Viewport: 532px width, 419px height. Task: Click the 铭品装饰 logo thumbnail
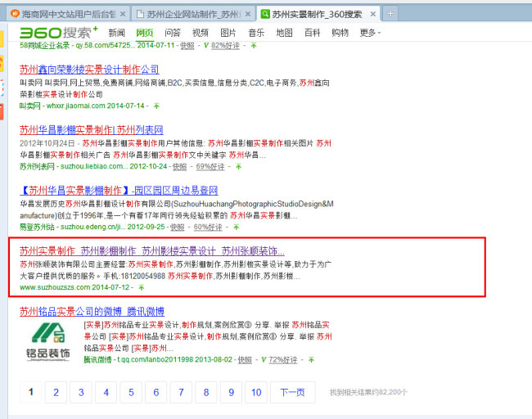[48, 341]
